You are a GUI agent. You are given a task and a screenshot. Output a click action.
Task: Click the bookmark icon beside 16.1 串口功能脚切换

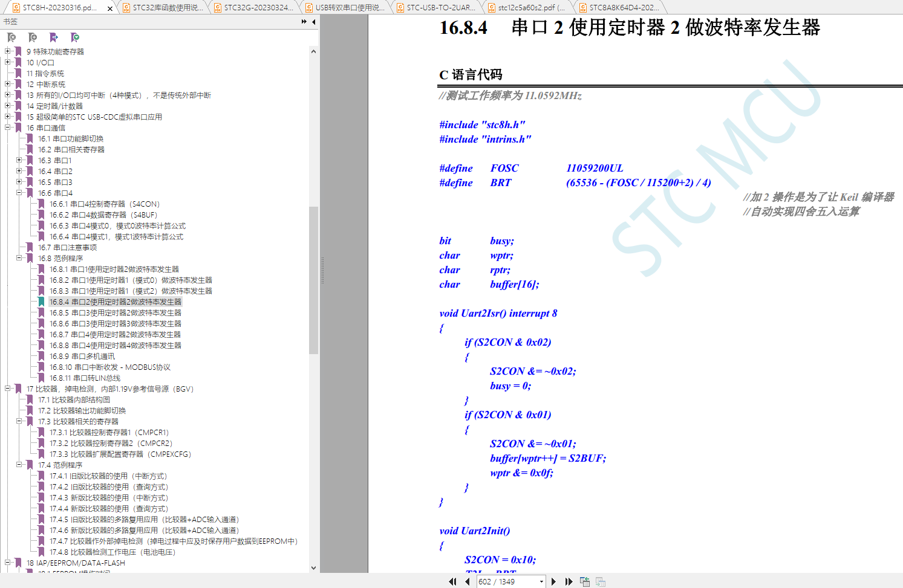tap(30, 139)
